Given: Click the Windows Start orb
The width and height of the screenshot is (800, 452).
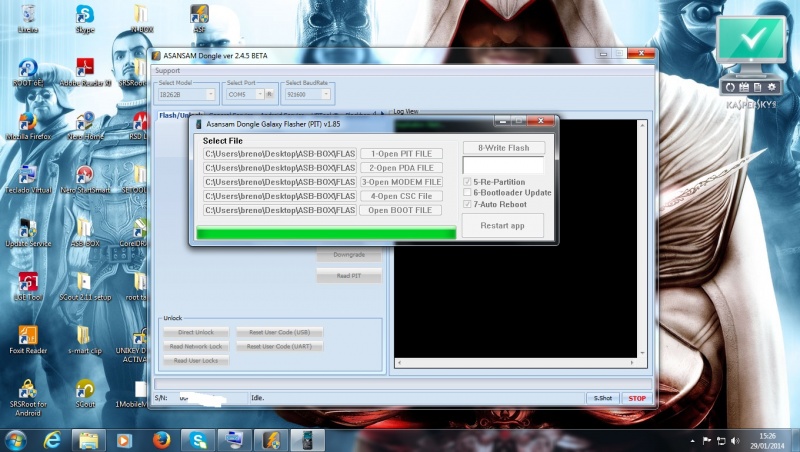Looking at the screenshot, I should [15, 440].
